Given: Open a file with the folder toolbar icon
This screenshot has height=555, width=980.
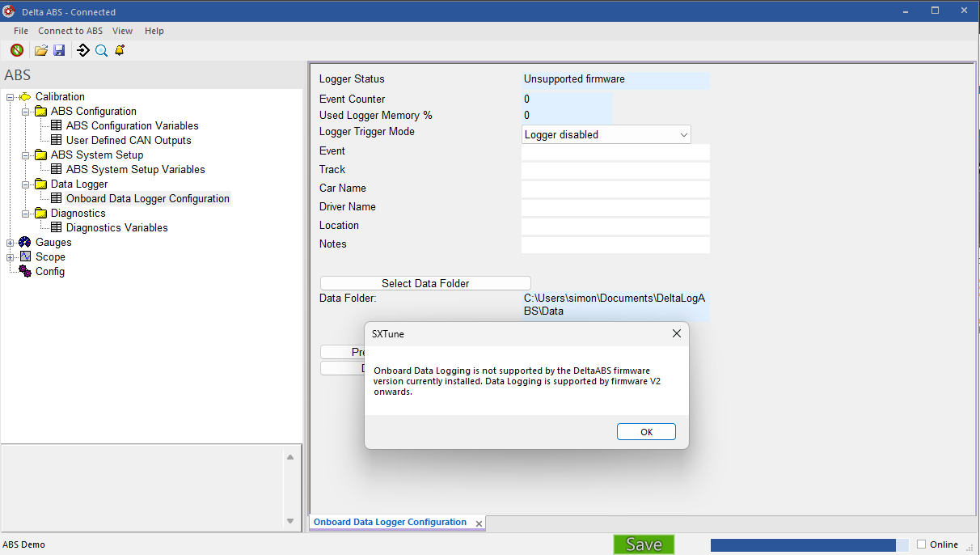Looking at the screenshot, I should [x=41, y=50].
